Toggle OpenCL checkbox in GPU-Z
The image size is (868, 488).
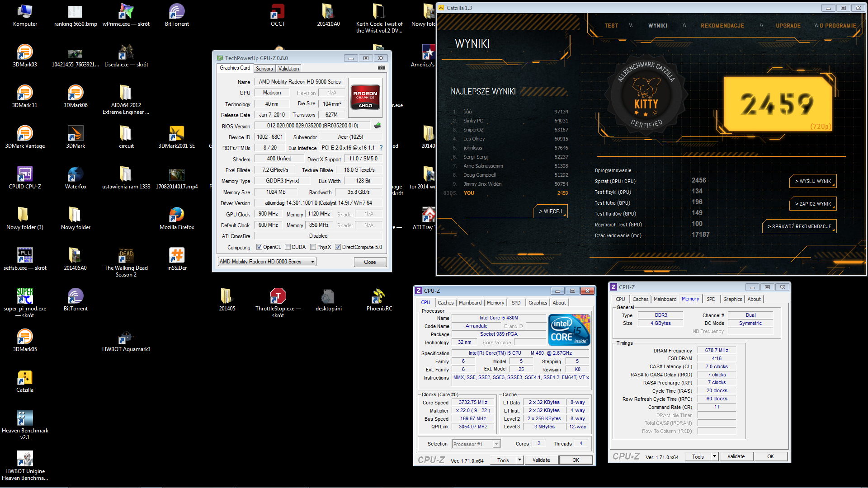tap(259, 247)
